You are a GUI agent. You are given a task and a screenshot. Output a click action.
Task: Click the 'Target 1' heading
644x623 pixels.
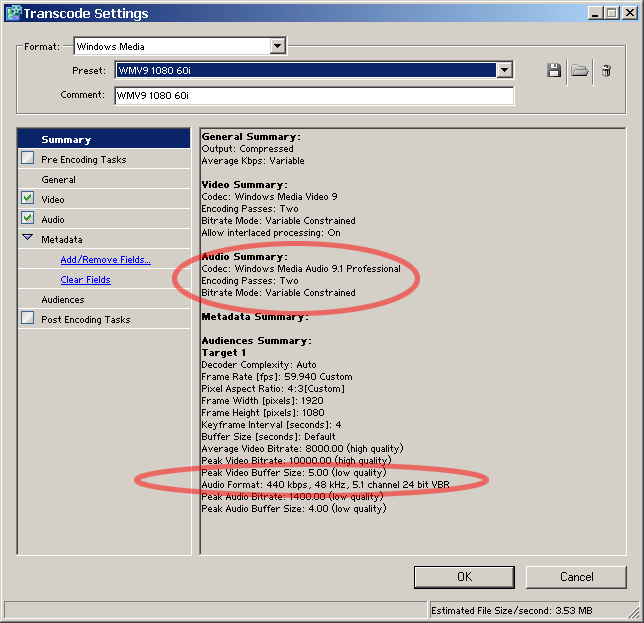223,353
